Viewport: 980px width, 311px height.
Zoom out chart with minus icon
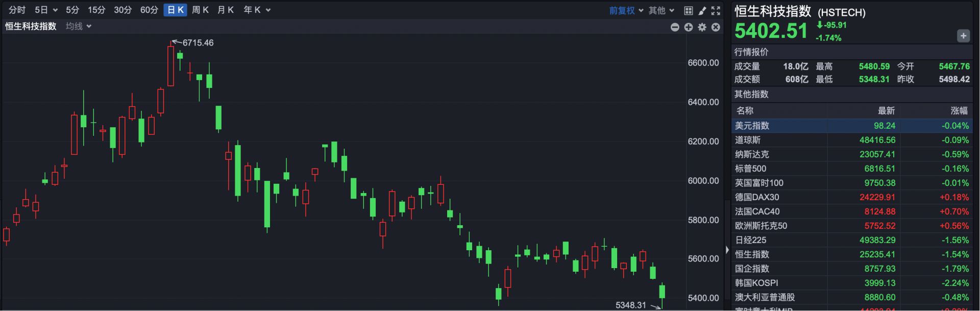(675, 27)
